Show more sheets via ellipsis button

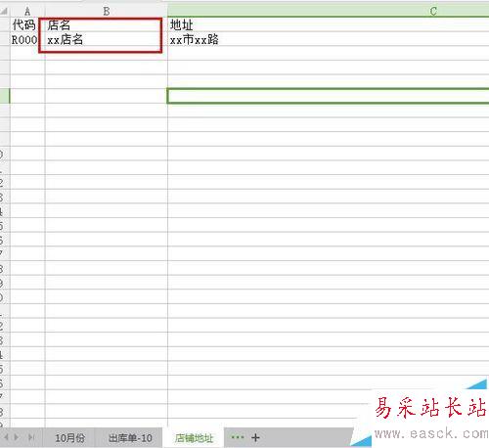238,437
